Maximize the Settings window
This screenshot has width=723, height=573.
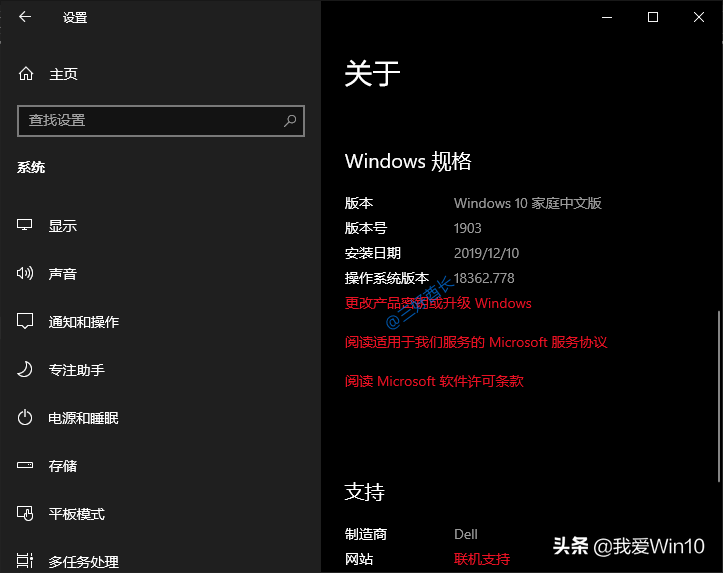[653, 18]
